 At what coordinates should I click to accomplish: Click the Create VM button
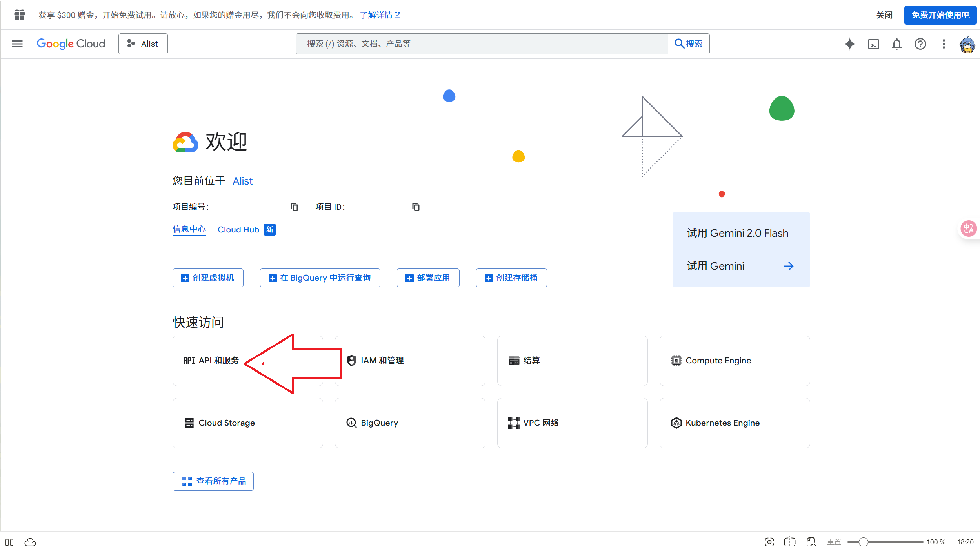tap(208, 278)
